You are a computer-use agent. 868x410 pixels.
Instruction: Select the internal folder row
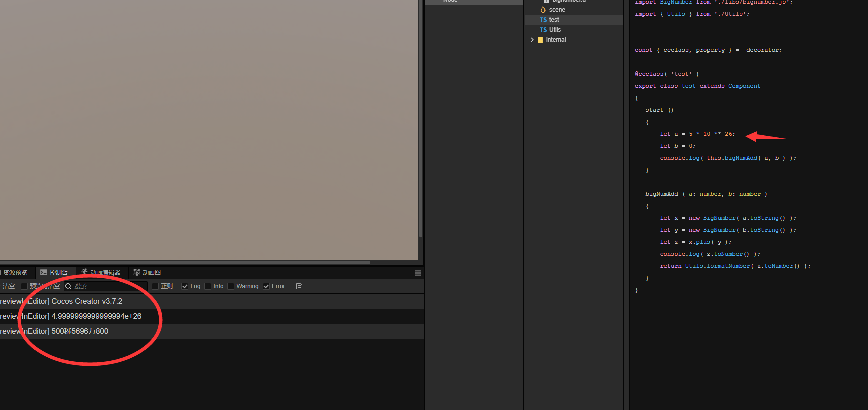point(574,40)
